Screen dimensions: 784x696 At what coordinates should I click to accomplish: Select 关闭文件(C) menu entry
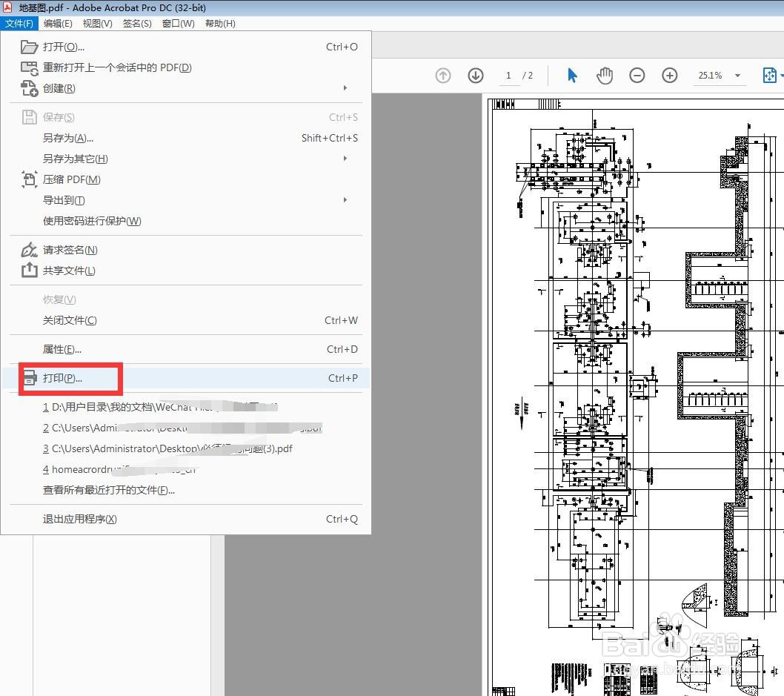point(185,320)
